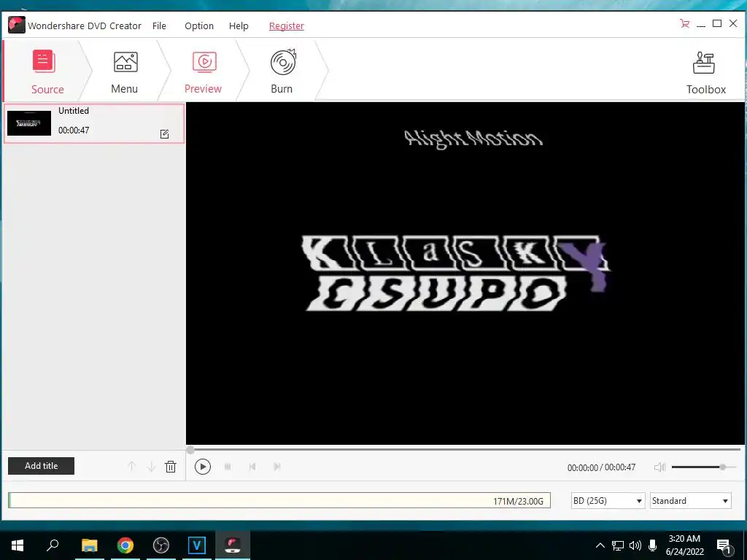Launch Google Chrome from taskbar
The width and height of the screenshot is (747, 560).
[125, 545]
